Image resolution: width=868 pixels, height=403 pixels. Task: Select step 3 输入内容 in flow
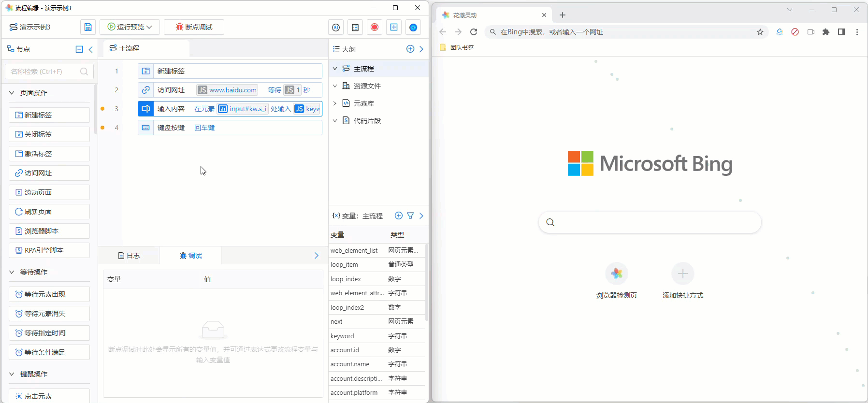point(230,109)
